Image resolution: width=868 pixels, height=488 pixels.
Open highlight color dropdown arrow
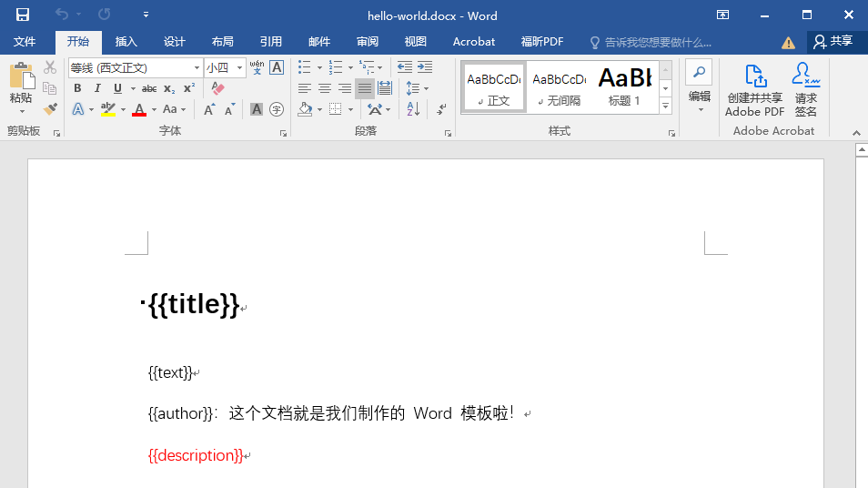click(123, 109)
